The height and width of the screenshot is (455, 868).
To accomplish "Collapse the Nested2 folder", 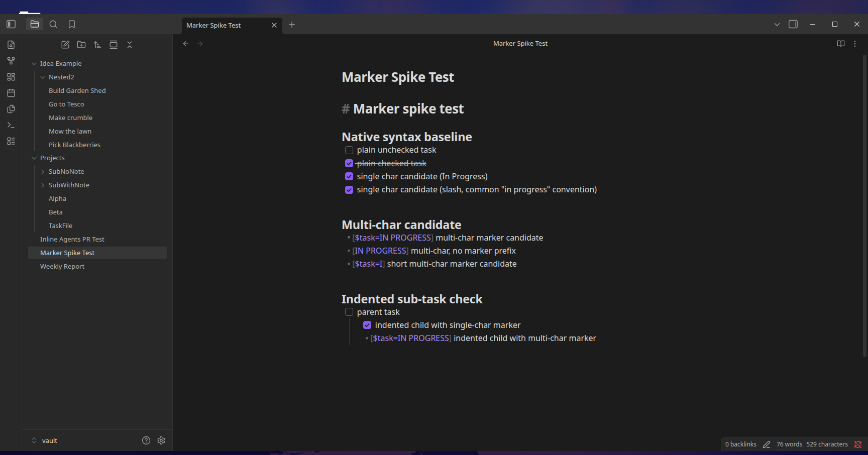I will point(43,77).
